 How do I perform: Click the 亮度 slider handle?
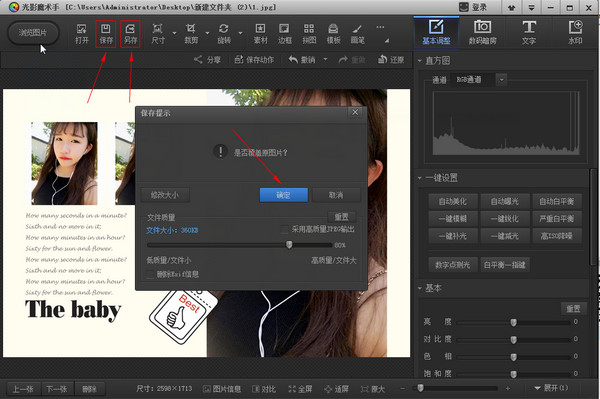[x=514, y=322]
